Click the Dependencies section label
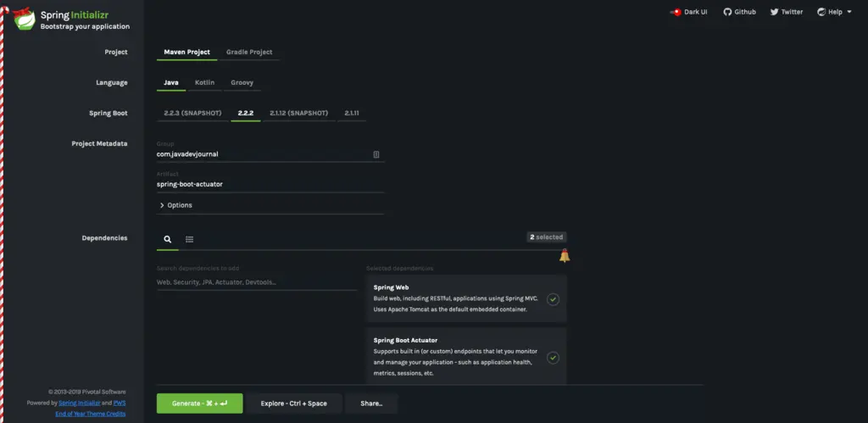The height and width of the screenshot is (423, 868). [104, 238]
